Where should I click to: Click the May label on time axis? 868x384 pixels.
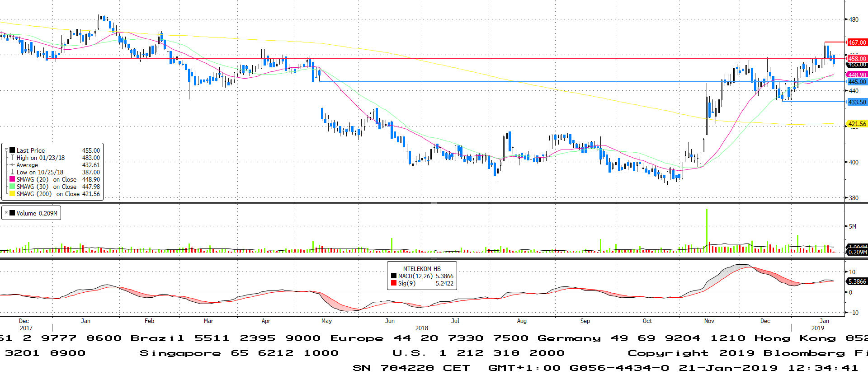[326, 321]
